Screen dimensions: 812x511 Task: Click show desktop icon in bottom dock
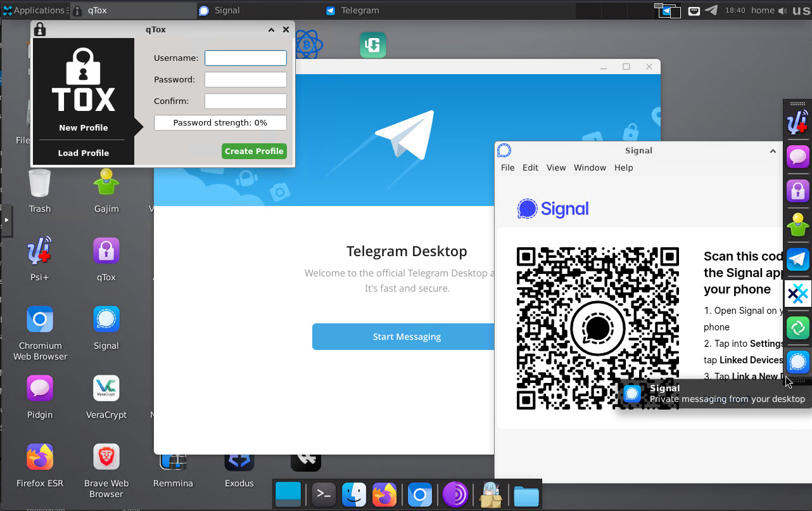pyautogui.click(x=288, y=495)
